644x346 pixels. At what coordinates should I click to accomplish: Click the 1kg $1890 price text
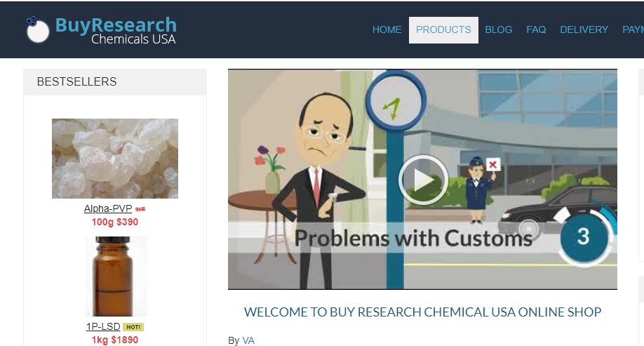point(115,340)
